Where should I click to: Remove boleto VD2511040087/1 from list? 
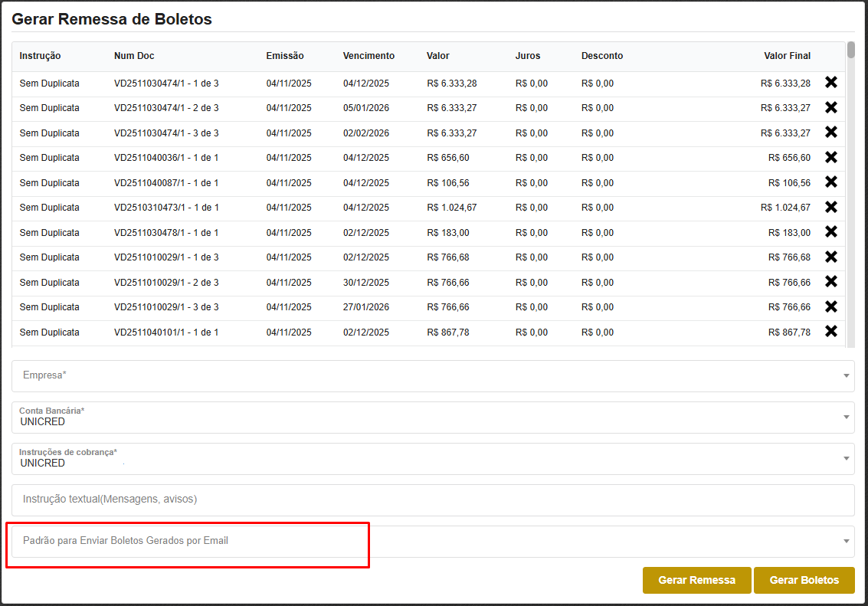coord(830,182)
